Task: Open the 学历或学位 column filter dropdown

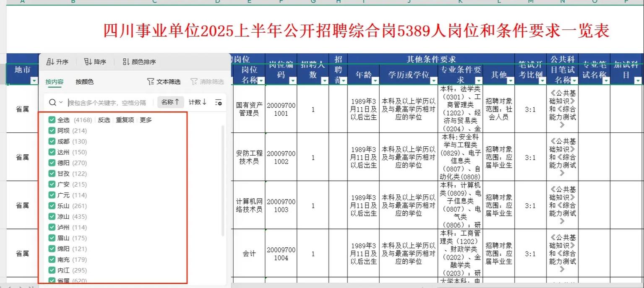Action: click(x=433, y=81)
